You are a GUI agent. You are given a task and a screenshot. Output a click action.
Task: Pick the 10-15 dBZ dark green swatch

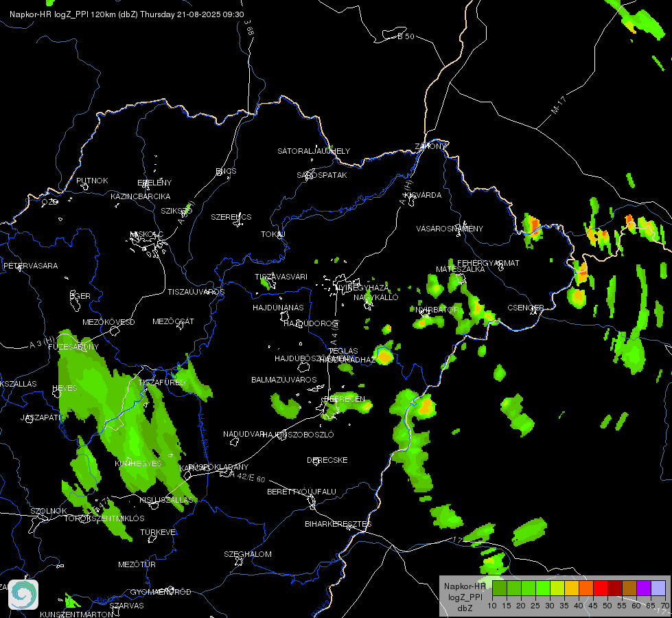[x=500, y=588]
